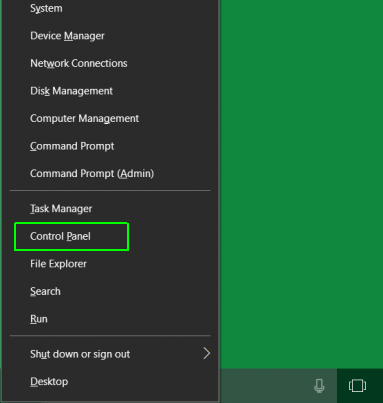Choose Control Panel in the menu
This screenshot has height=403, width=383.
[x=110, y=236]
